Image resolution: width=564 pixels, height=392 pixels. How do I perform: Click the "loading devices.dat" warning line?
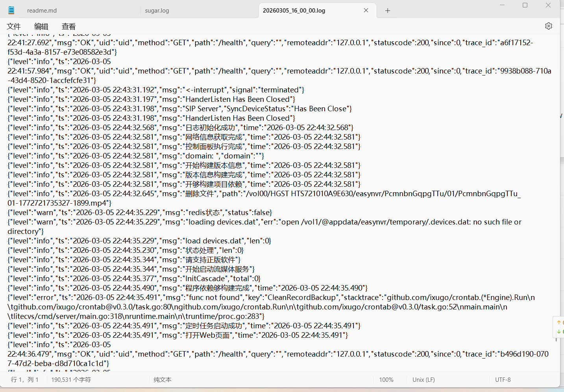coord(264,227)
